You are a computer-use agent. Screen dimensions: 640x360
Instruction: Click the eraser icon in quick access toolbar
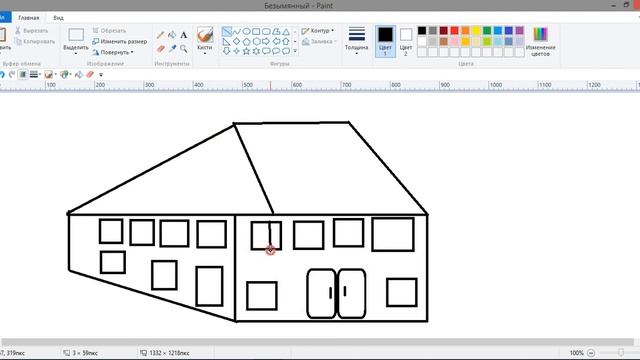[90, 74]
